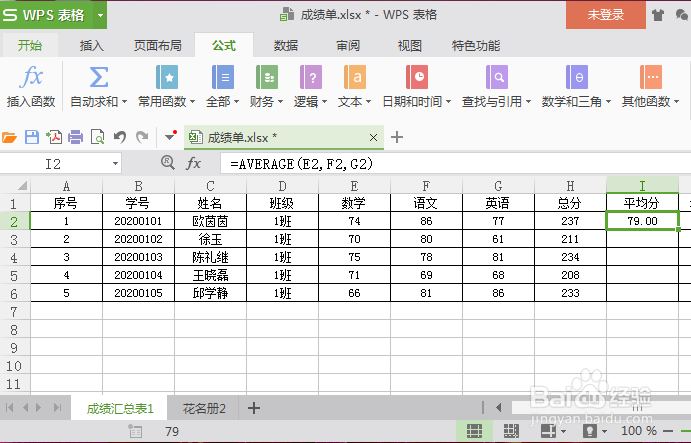Open the Logical functions icon

[x=311, y=77]
